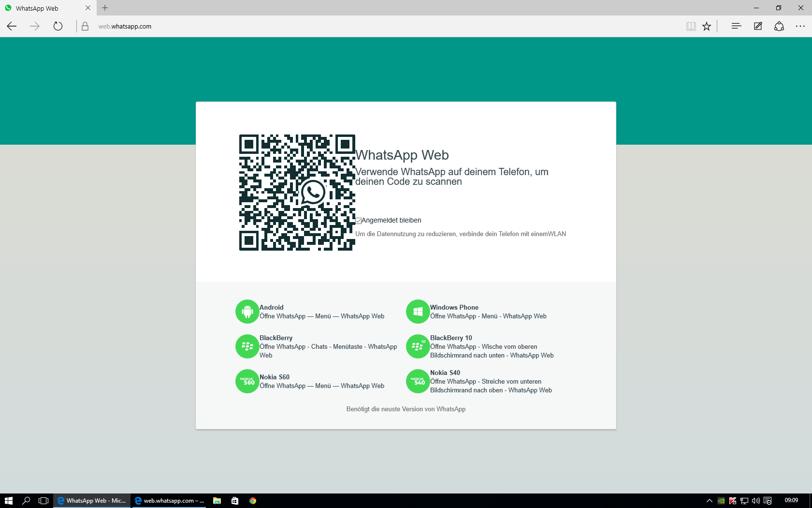Click the Nokia S60 platform icon
The image size is (812, 508).
coord(247,381)
